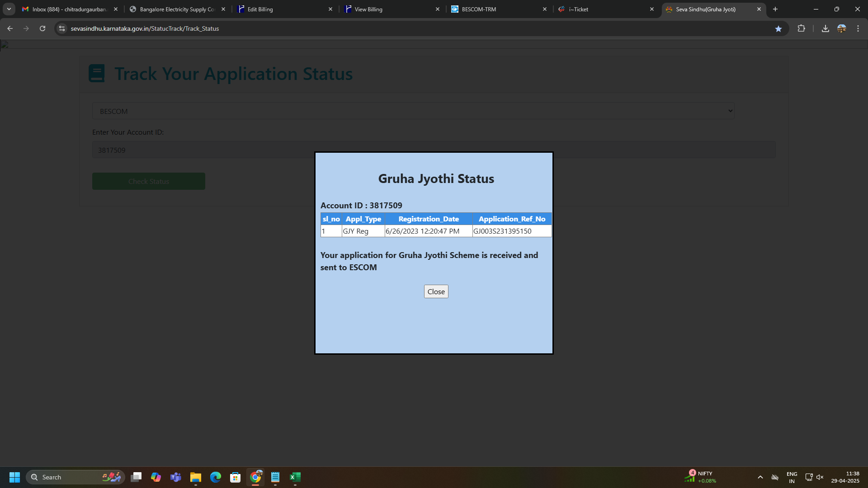Viewport: 868px width, 488px height.
Task: Click the sl_no column header
Action: [x=331, y=219]
